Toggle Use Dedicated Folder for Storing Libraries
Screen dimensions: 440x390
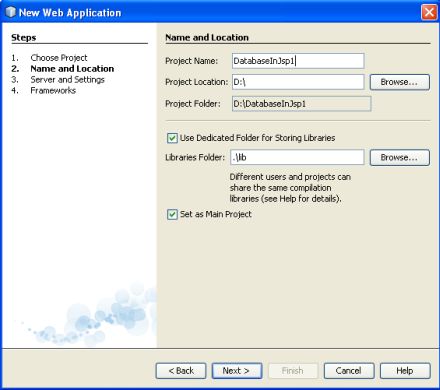(x=172, y=138)
